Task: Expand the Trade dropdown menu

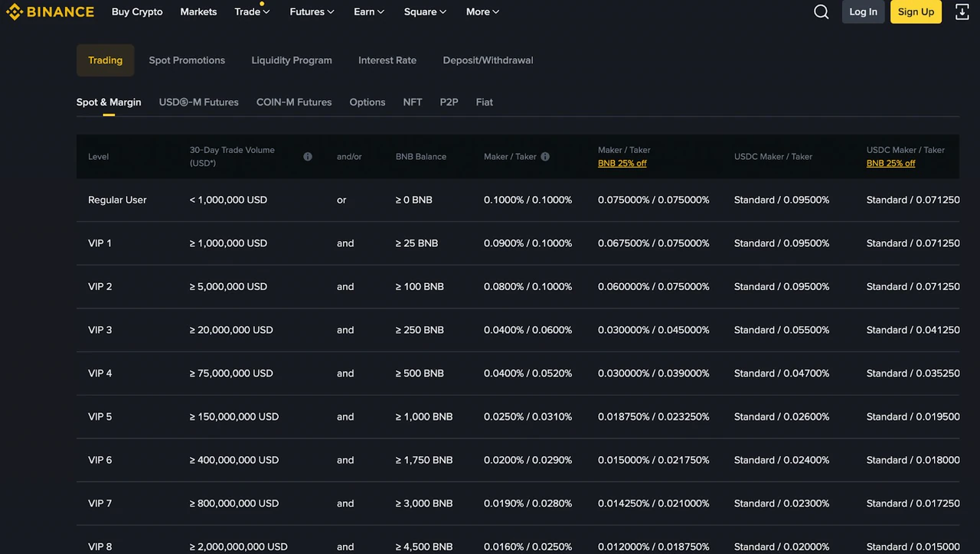Action: click(252, 11)
